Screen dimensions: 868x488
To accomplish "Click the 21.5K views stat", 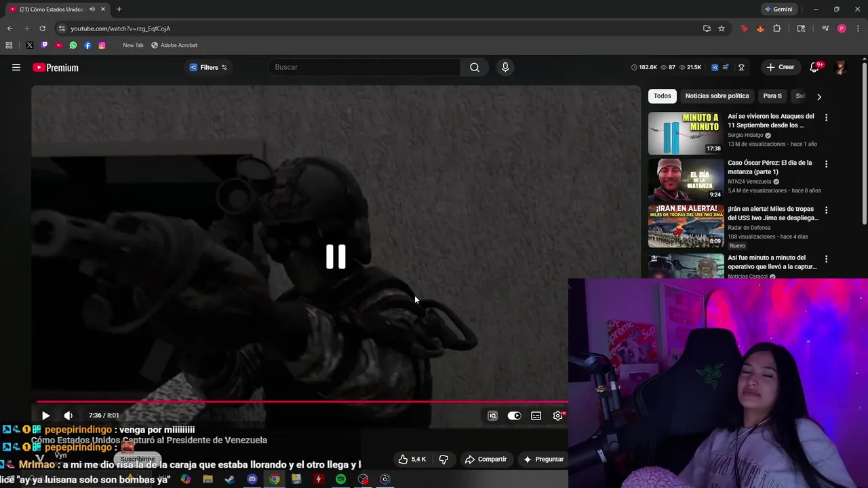I will click(690, 67).
